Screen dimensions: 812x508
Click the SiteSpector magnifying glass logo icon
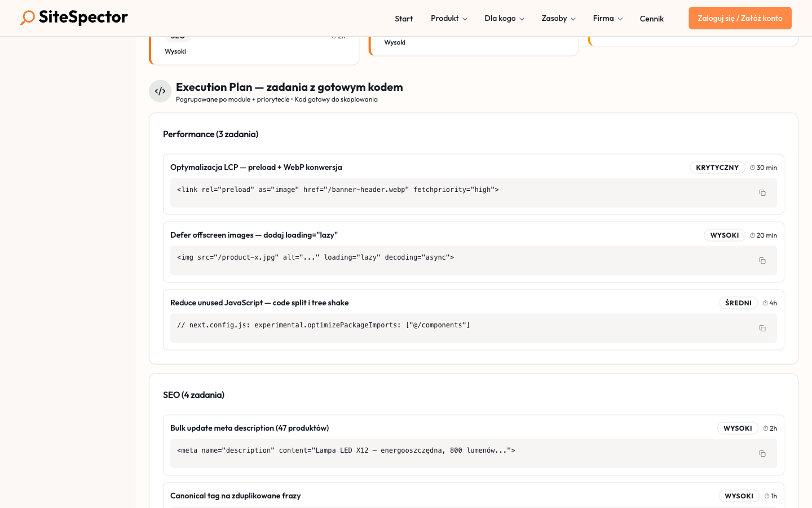pyautogui.click(x=27, y=17)
